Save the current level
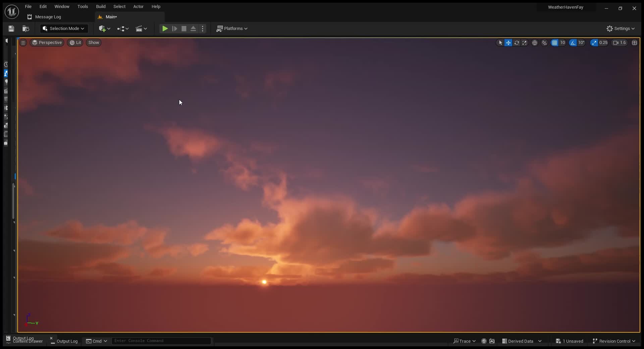The width and height of the screenshot is (644, 349). pos(11,29)
